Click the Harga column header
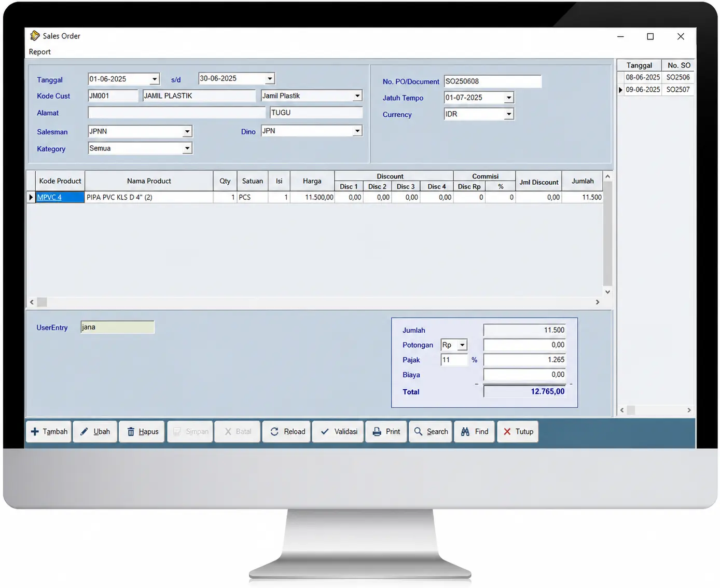 coord(312,181)
